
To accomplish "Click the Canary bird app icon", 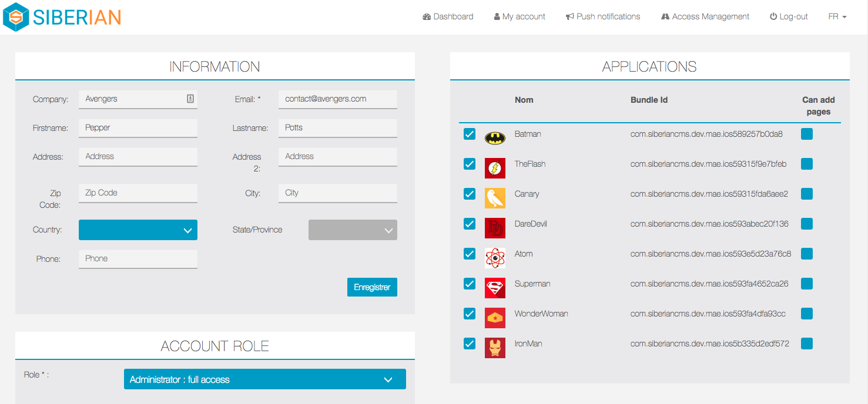I will (x=495, y=198).
